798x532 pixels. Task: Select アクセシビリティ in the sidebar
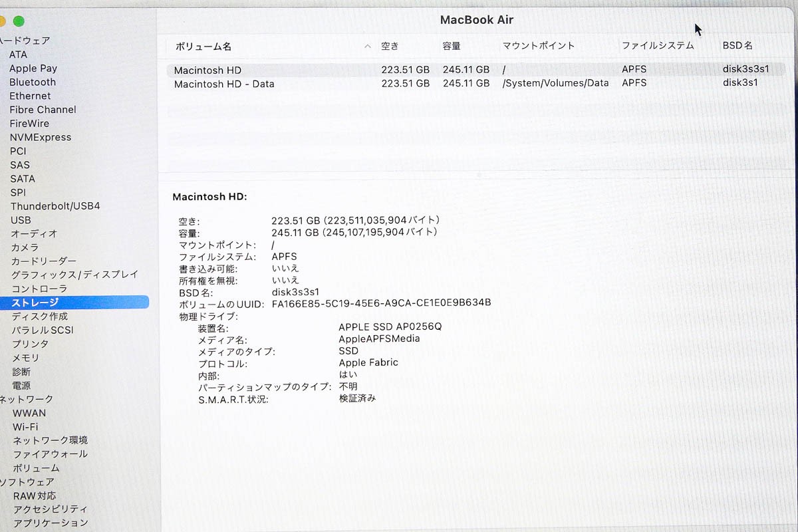(51, 509)
